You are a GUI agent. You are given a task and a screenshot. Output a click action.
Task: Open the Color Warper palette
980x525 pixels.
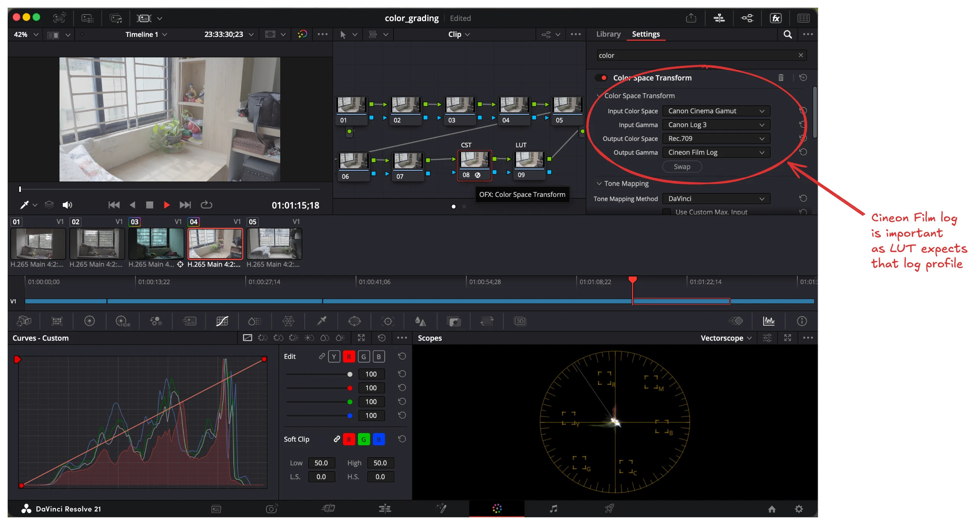pyautogui.click(x=288, y=321)
